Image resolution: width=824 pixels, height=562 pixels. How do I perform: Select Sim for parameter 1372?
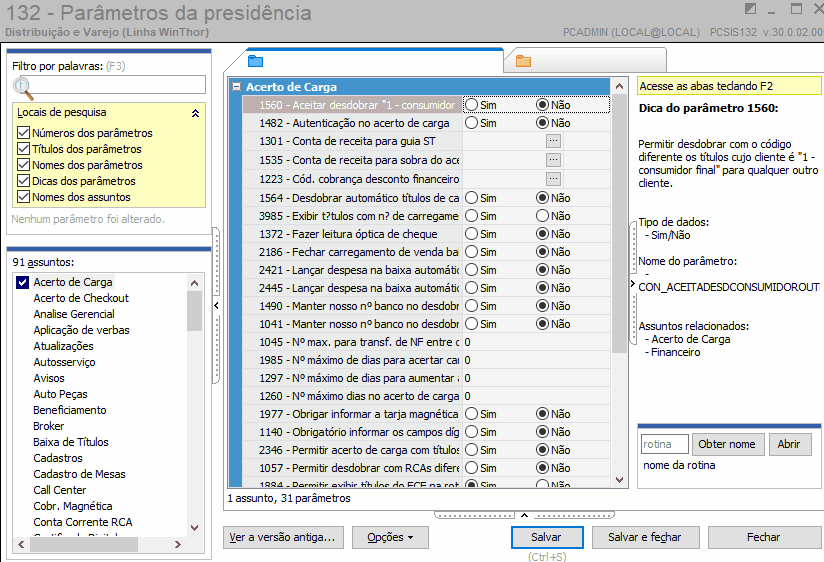click(472, 233)
